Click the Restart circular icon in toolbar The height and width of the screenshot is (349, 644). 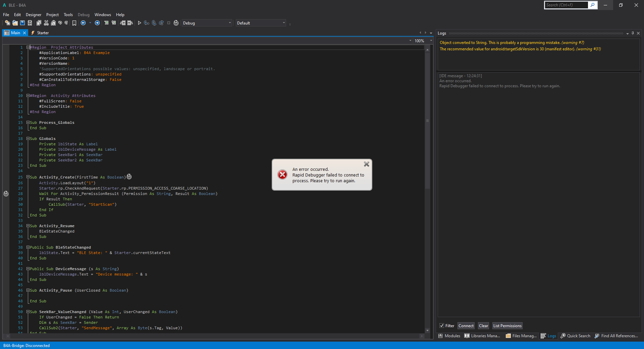pyautogui.click(x=176, y=23)
